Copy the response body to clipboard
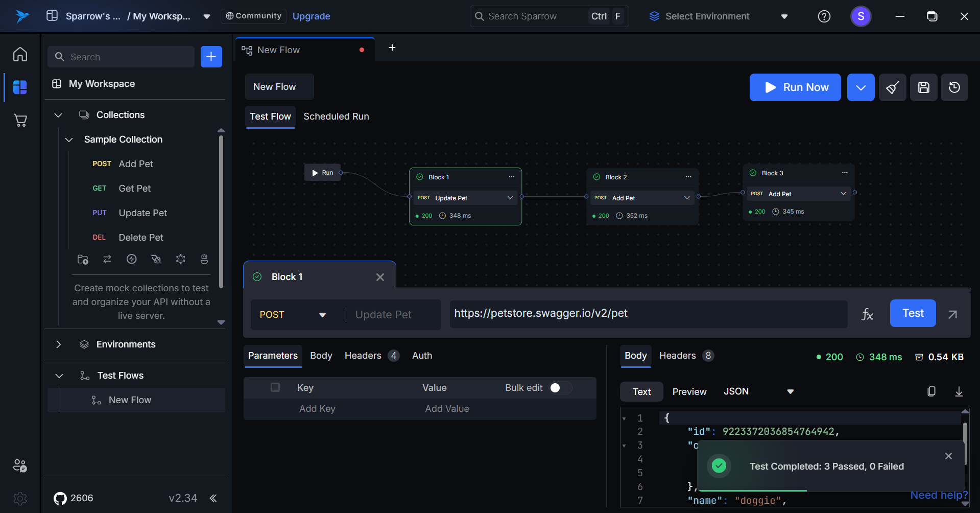Screen dimensions: 980x513 (931, 391)
